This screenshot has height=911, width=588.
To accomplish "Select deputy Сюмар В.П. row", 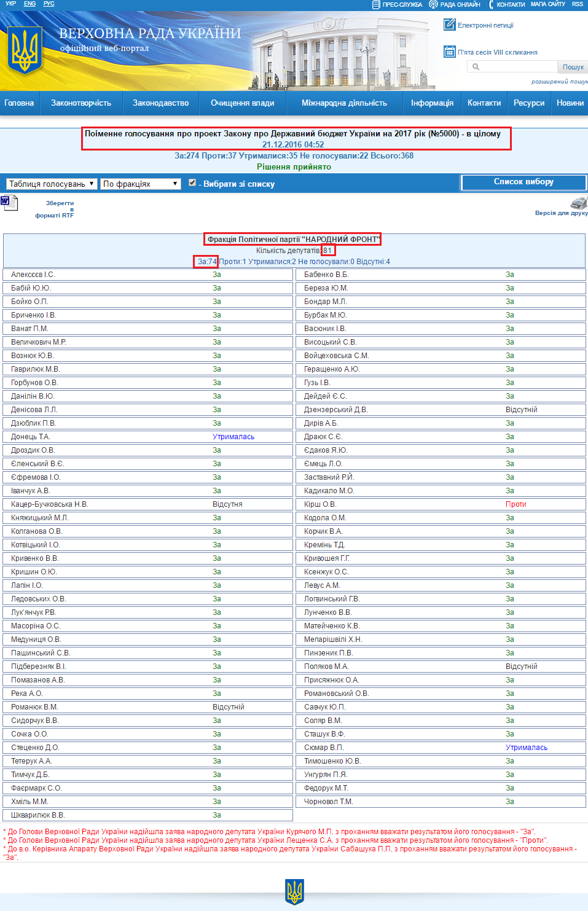I will pyautogui.click(x=441, y=748).
